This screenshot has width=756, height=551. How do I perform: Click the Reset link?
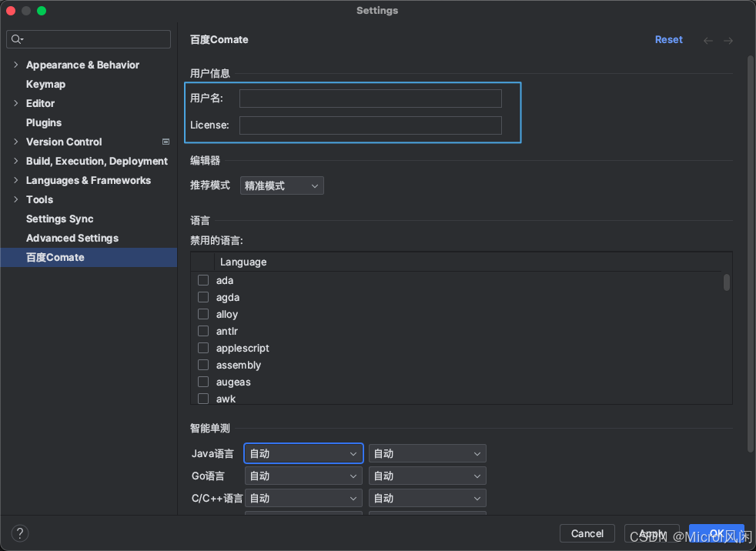pyautogui.click(x=668, y=39)
